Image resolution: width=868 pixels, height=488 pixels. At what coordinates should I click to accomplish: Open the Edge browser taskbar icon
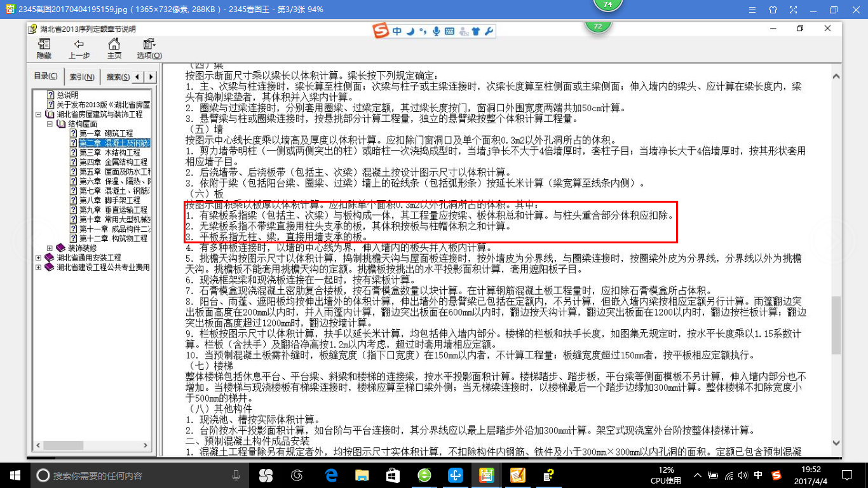click(x=330, y=475)
